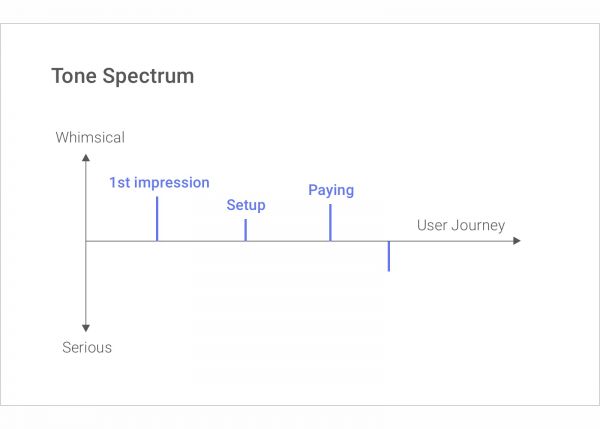Click the User Journey axis right arrowhead
The width and height of the screenshot is (600, 429).
(516, 241)
